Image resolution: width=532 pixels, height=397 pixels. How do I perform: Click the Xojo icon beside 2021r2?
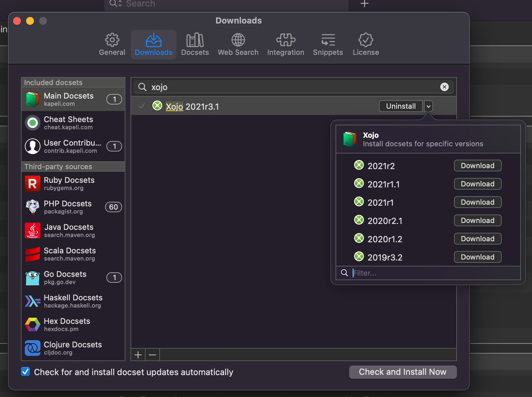[x=359, y=165]
